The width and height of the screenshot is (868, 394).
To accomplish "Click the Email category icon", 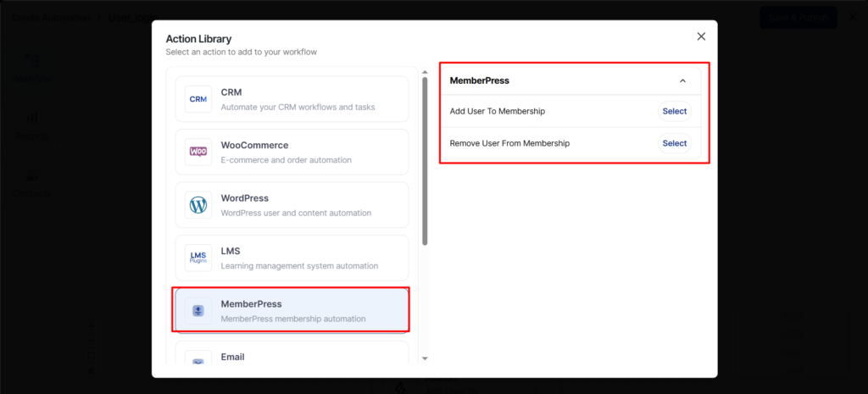I will pyautogui.click(x=198, y=359).
